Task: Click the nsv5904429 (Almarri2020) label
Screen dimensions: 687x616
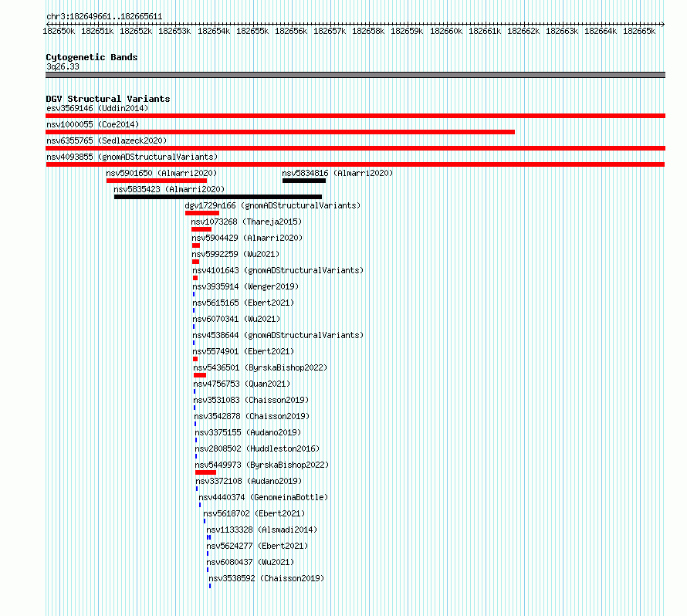Action: pyautogui.click(x=247, y=238)
